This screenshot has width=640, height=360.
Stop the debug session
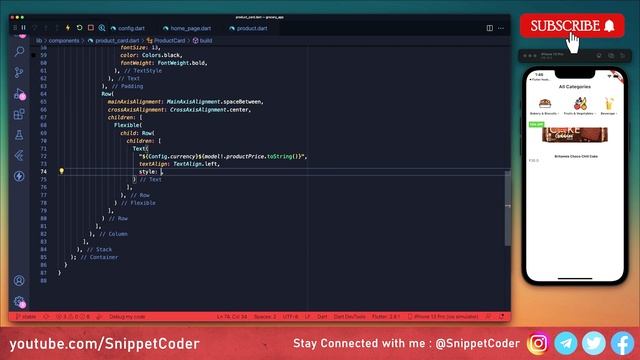click(91, 28)
